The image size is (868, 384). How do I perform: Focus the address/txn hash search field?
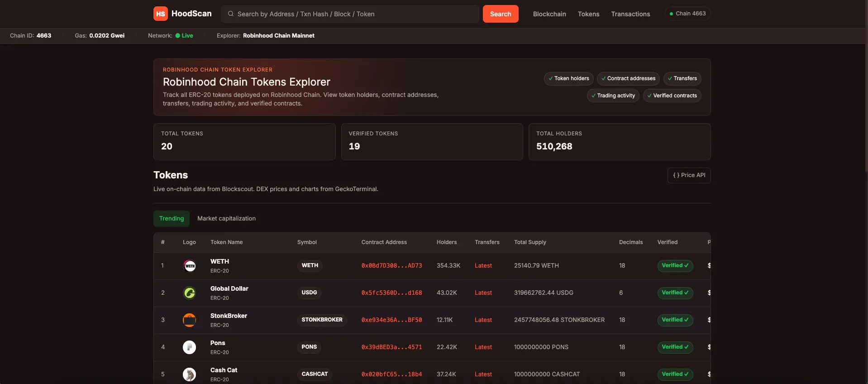(x=350, y=14)
